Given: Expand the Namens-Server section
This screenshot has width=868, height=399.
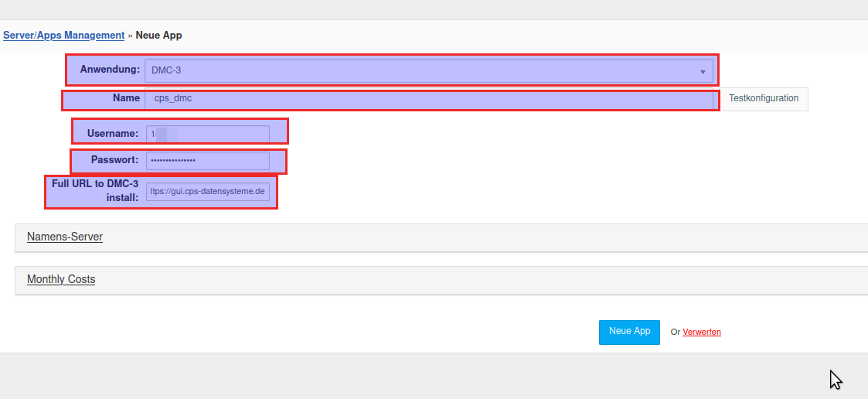Looking at the screenshot, I should click(65, 237).
